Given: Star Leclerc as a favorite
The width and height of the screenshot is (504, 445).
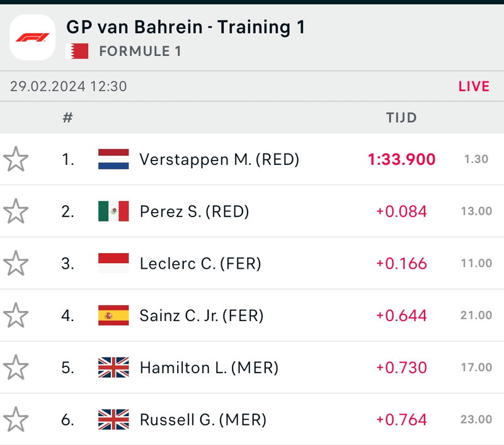Looking at the screenshot, I should [x=16, y=264].
